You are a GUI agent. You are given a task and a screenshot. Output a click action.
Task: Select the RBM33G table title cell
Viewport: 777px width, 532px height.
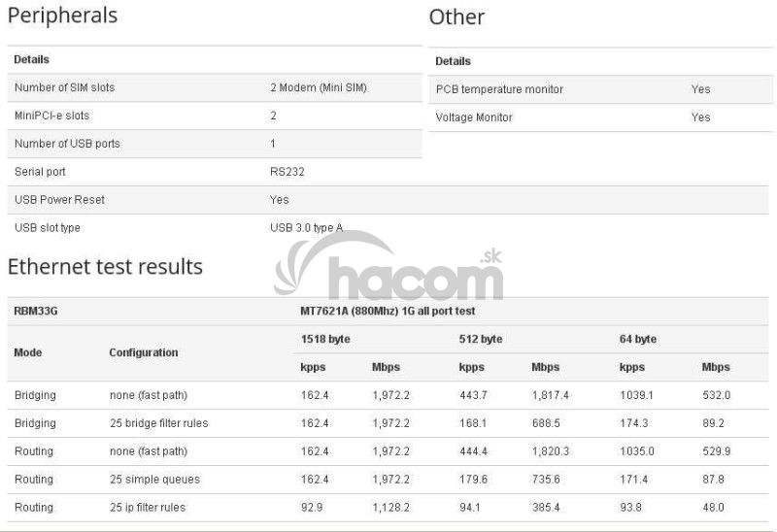coord(35,312)
